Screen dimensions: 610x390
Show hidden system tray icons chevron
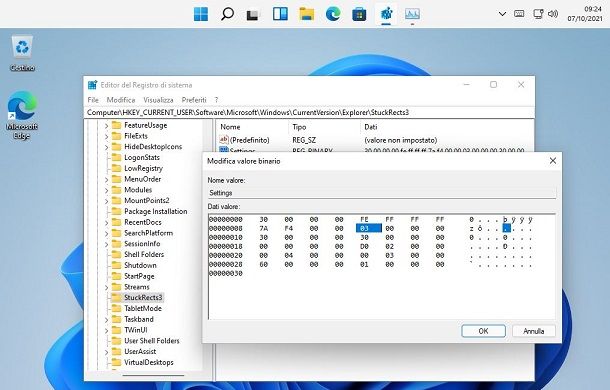pyautogui.click(x=502, y=14)
